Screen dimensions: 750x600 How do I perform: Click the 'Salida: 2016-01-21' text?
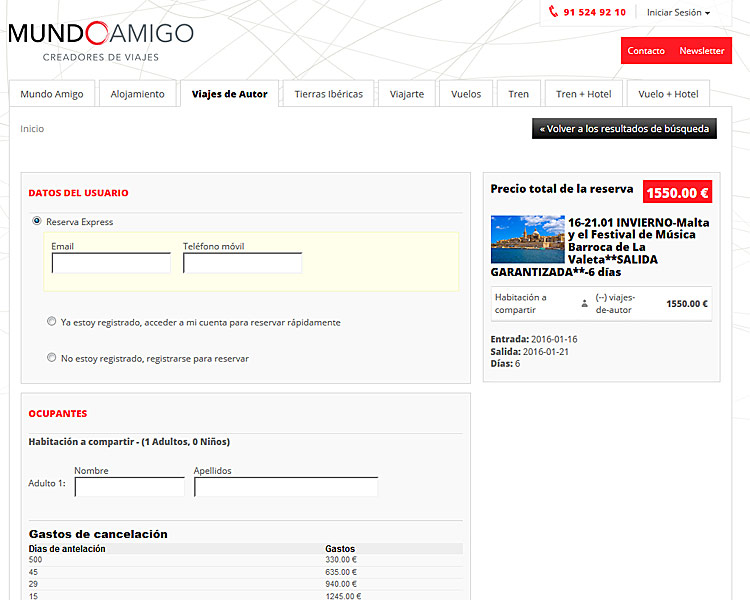[529, 352]
